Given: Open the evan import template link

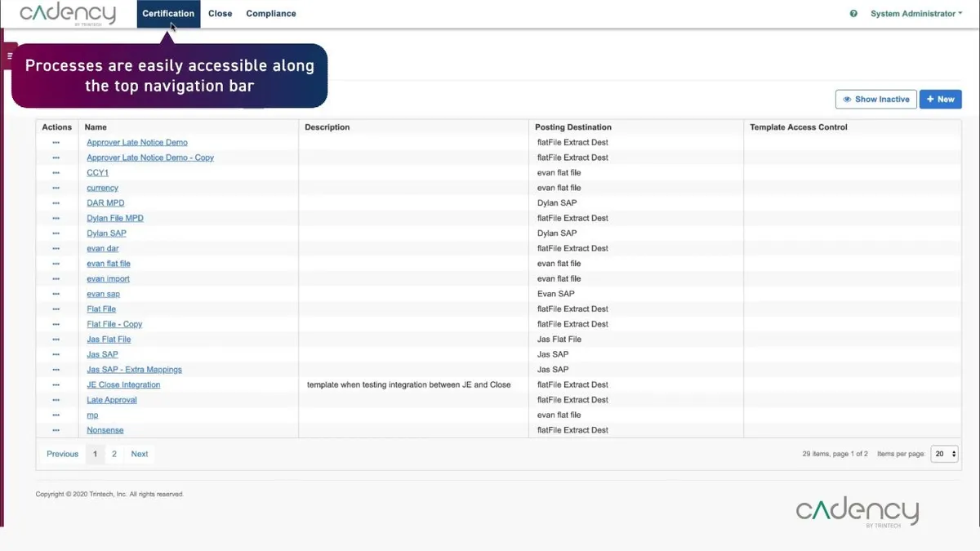Looking at the screenshot, I should tap(108, 278).
